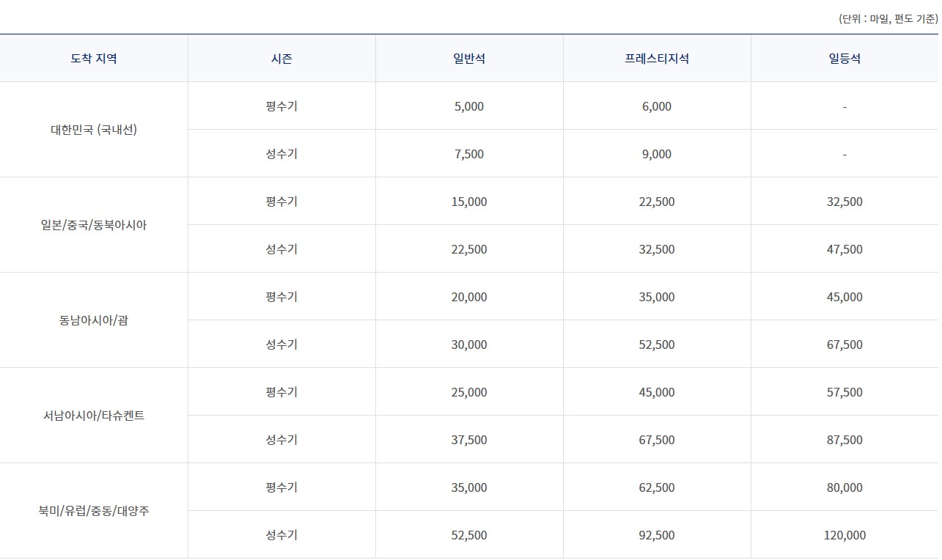The height and width of the screenshot is (560, 942).
Task: Click the 9,000 프레스티지석 cell for domestic 성수기
Action: [656, 153]
